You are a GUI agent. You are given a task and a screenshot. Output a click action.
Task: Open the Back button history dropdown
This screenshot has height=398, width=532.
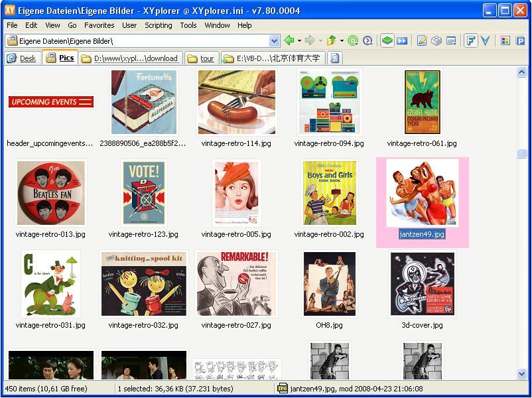coord(300,41)
